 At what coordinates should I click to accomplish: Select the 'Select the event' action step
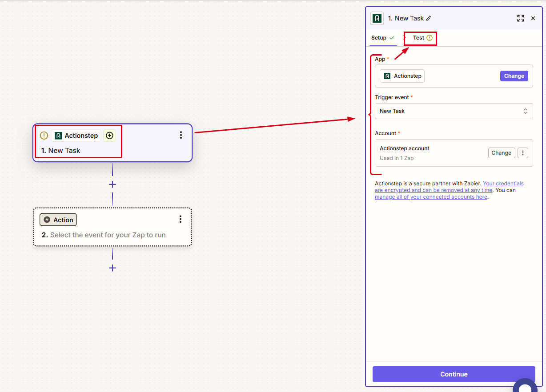112,227
